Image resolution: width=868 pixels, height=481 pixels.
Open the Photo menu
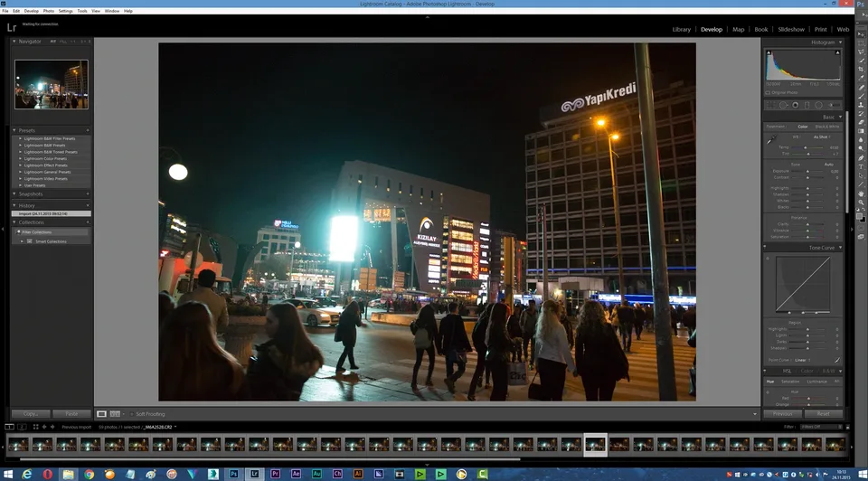point(49,11)
